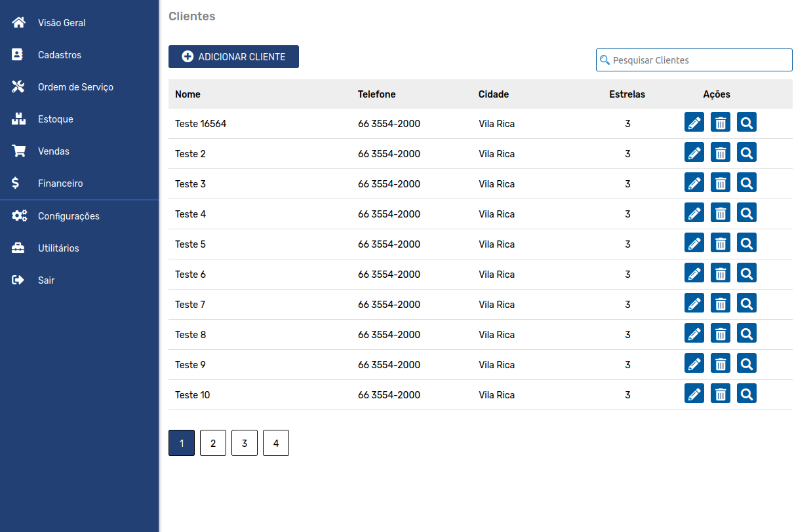794x532 pixels.
Task: Select Utilitários from the sidebar
Action: tap(79, 248)
